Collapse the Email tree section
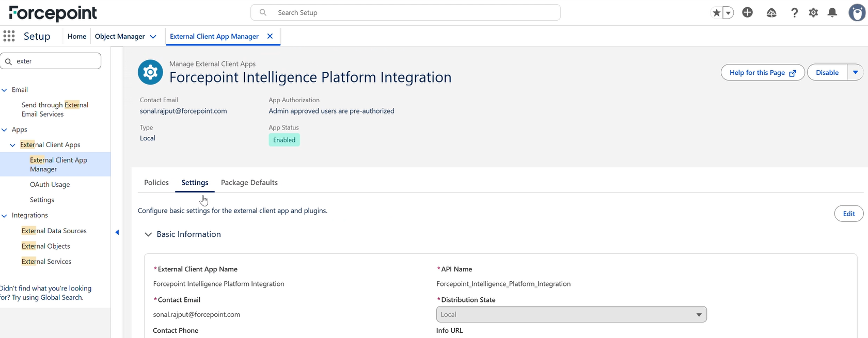 5,90
